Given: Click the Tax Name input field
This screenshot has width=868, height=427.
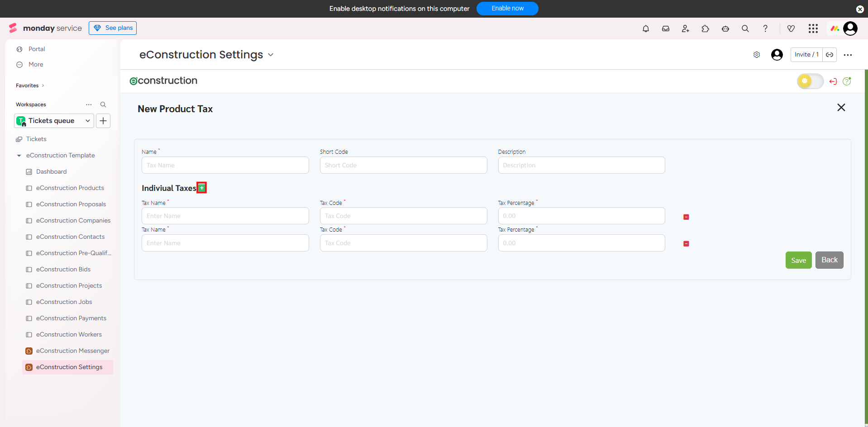Looking at the screenshot, I should pyautogui.click(x=225, y=165).
